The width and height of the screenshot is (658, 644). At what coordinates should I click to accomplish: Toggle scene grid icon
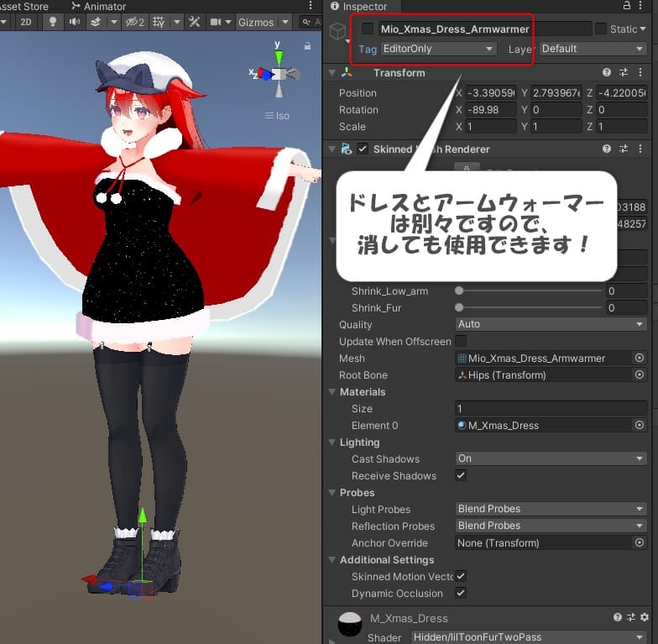coord(159,22)
